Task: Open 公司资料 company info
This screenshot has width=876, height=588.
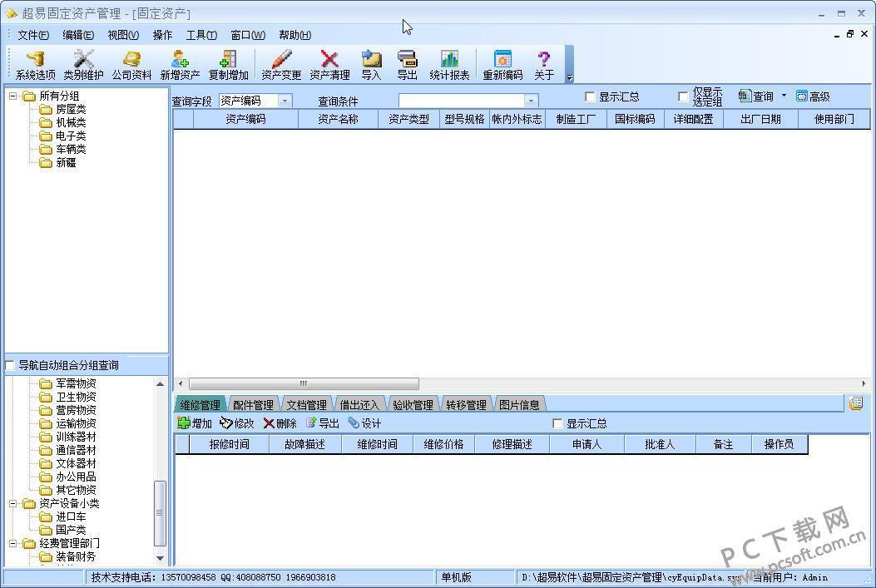Action: click(x=131, y=65)
